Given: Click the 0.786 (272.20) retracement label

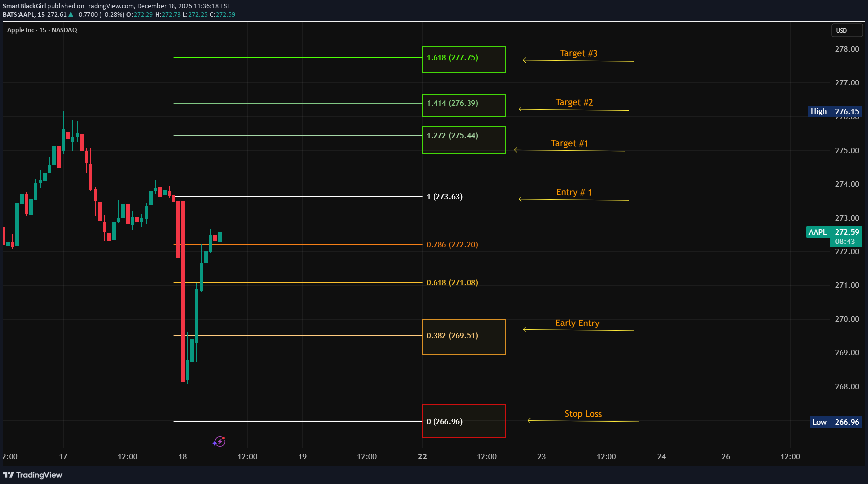Looking at the screenshot, I should pos(452,245).
